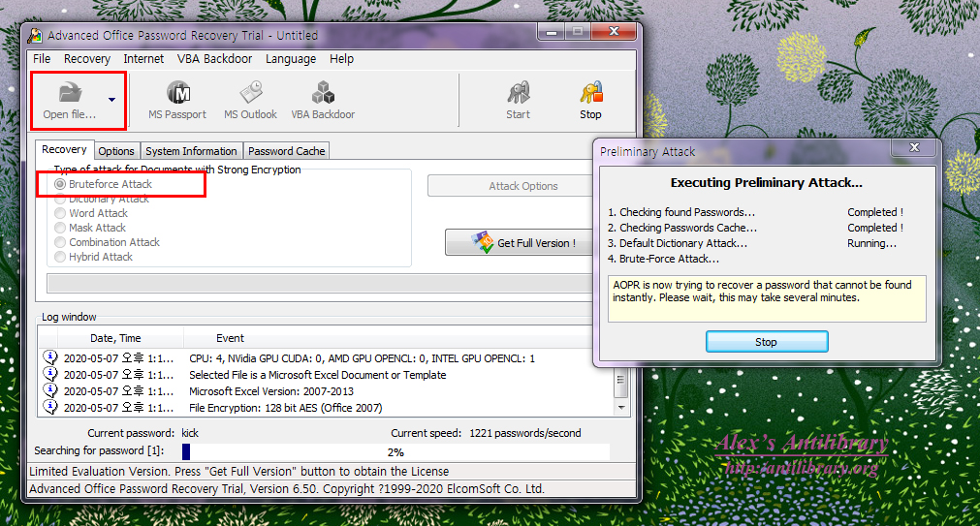Select log text 'File Encryption: 128 bit AES'

point(286,408)
